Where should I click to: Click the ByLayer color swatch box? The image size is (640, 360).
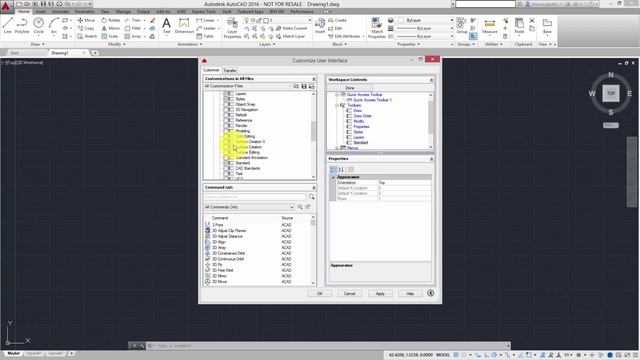(401, 20)
